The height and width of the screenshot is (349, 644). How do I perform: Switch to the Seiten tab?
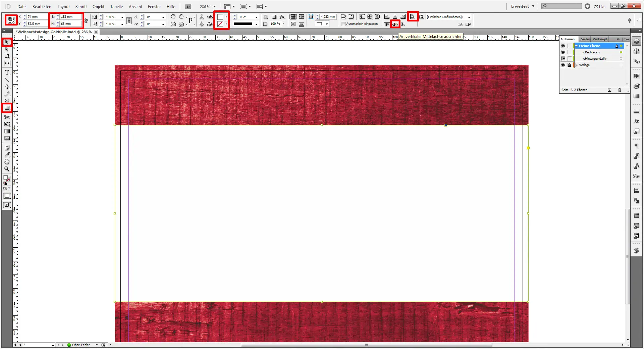[585, 39]
